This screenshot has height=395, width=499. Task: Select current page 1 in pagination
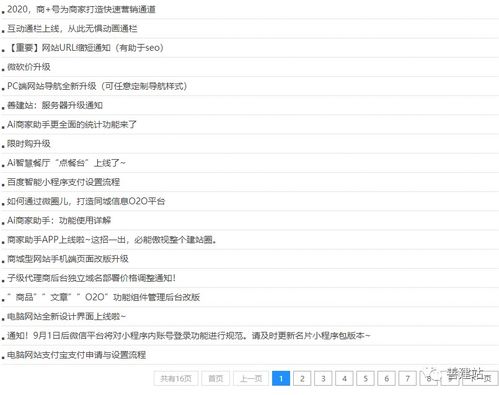click(281, 379)
